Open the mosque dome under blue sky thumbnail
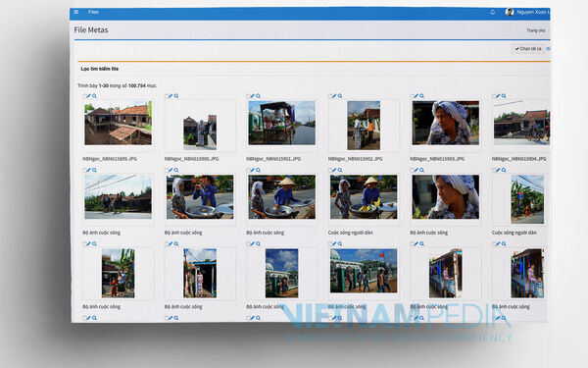Viewport: 588px width, 368px height. pyautogui.click(x=281, y=273)
